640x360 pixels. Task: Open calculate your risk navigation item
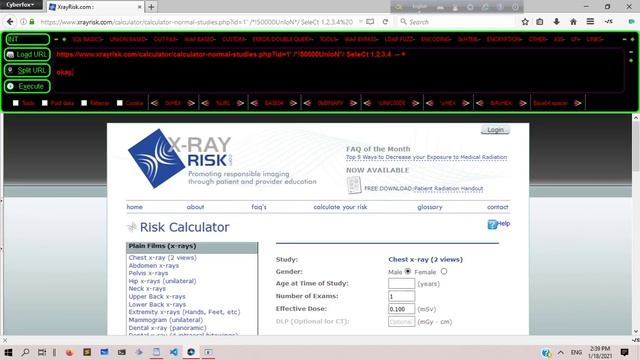pos(340,207)
